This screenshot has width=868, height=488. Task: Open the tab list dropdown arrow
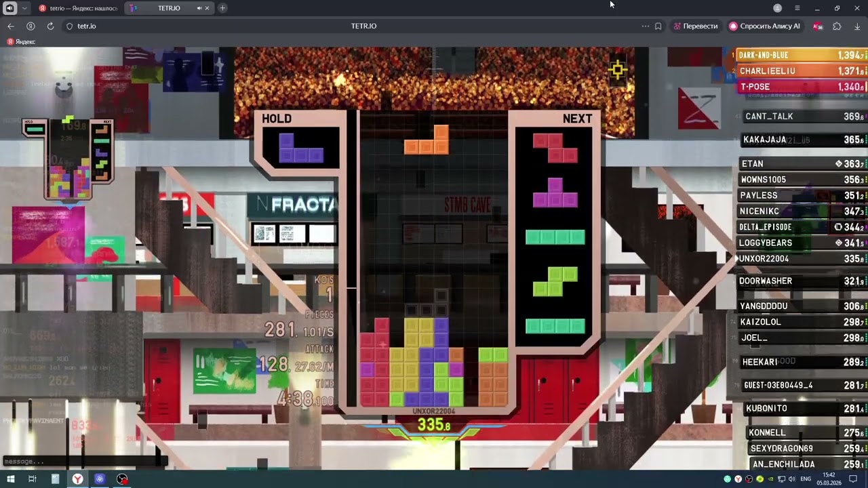pos(24,8)
